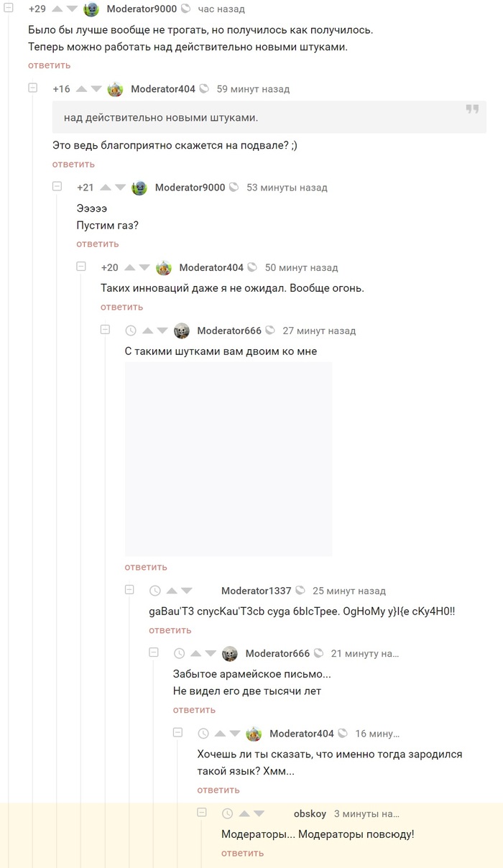Downvote obskoy's highlighted comment
The height and width of the screenshot is (868, 503).
259,813
